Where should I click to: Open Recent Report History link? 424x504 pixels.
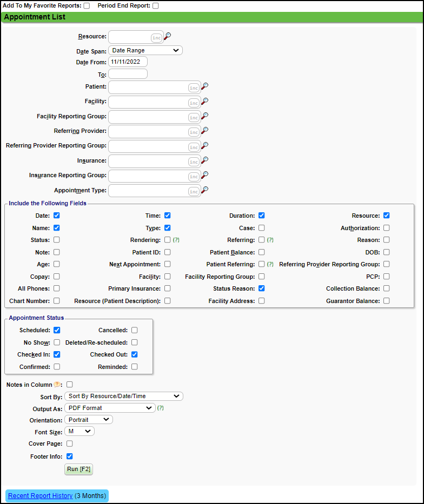pyautogui.click(x=40, y=495)
